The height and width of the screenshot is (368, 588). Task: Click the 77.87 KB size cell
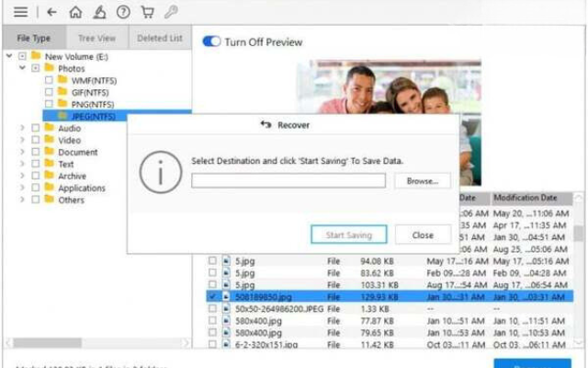point(377,321)
